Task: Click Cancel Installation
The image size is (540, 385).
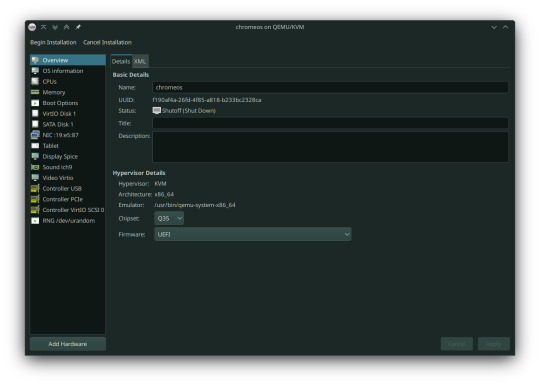Action: [107, 42]
